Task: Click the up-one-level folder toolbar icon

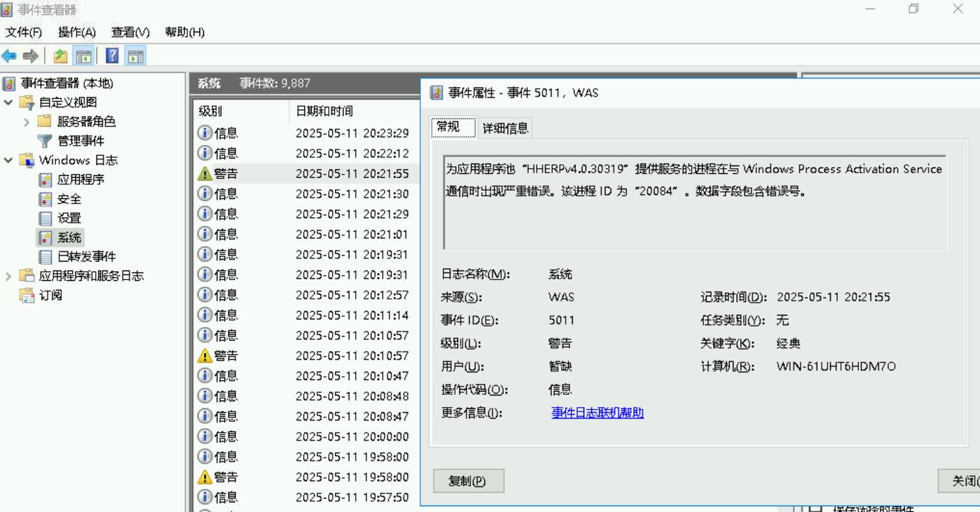Action: [60, 57]
